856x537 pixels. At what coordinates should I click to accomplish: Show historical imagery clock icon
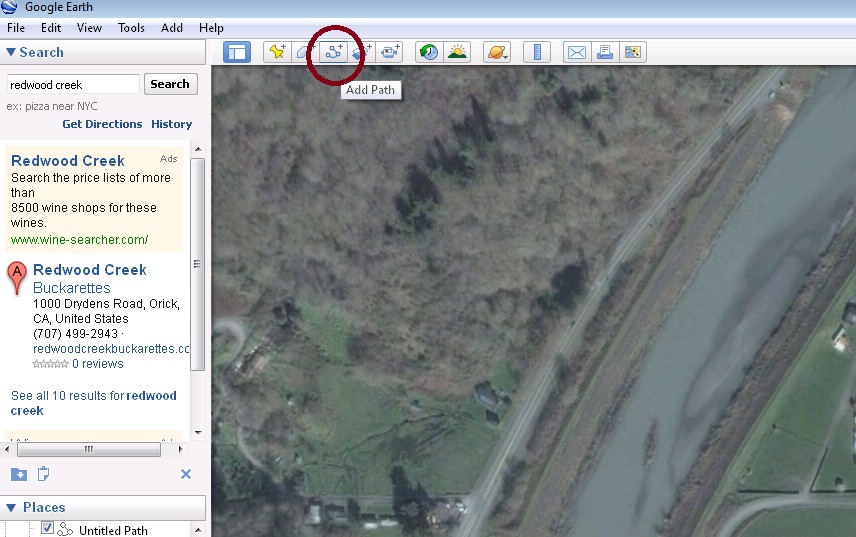[x=428, y=52]
